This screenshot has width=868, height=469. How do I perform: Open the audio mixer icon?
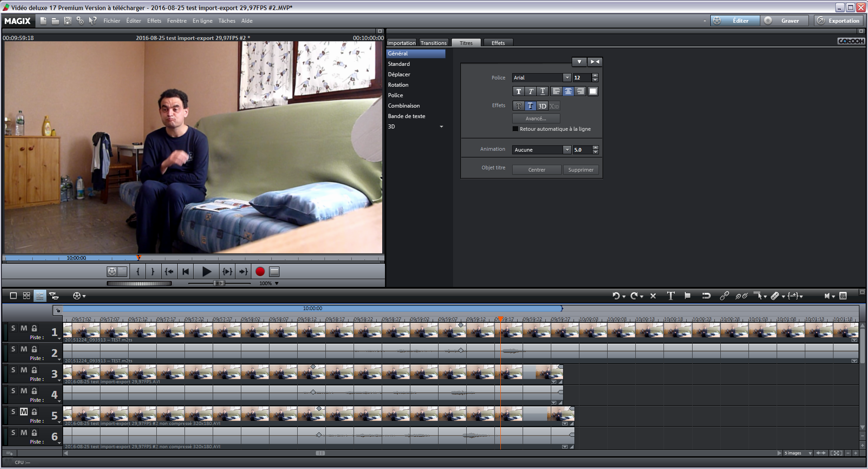(x=843, y=296)
